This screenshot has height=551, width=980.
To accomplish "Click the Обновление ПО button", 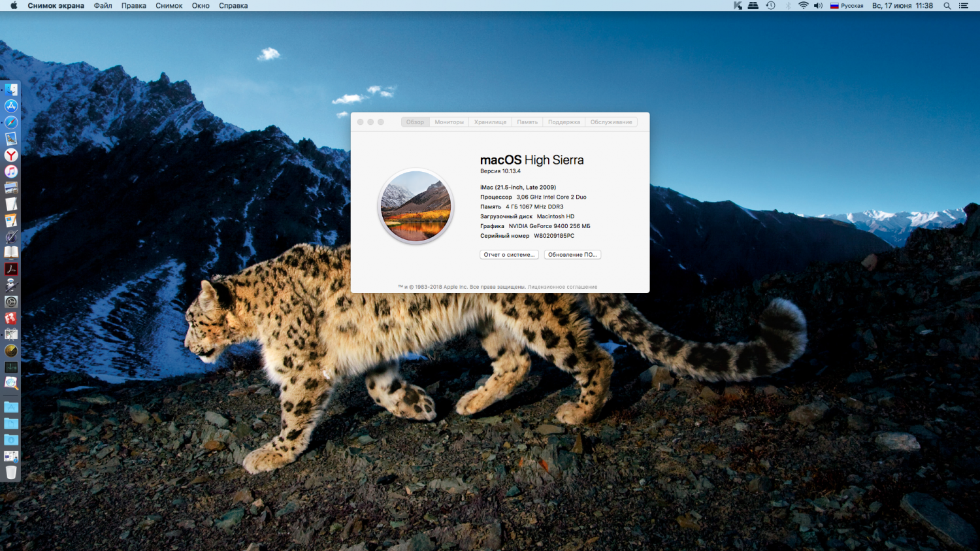I will [x=572, y=255].
